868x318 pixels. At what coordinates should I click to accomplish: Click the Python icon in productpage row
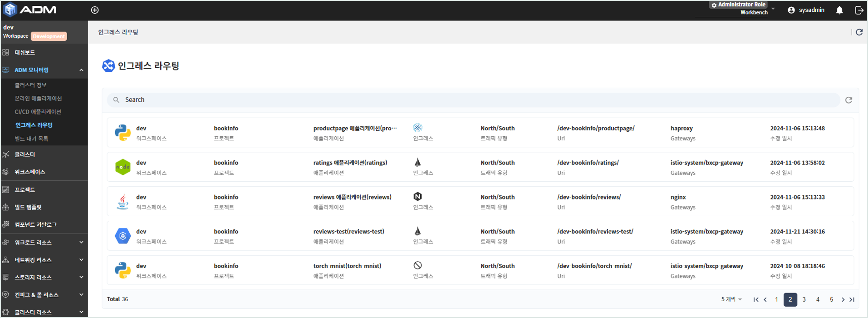[123, 133]
